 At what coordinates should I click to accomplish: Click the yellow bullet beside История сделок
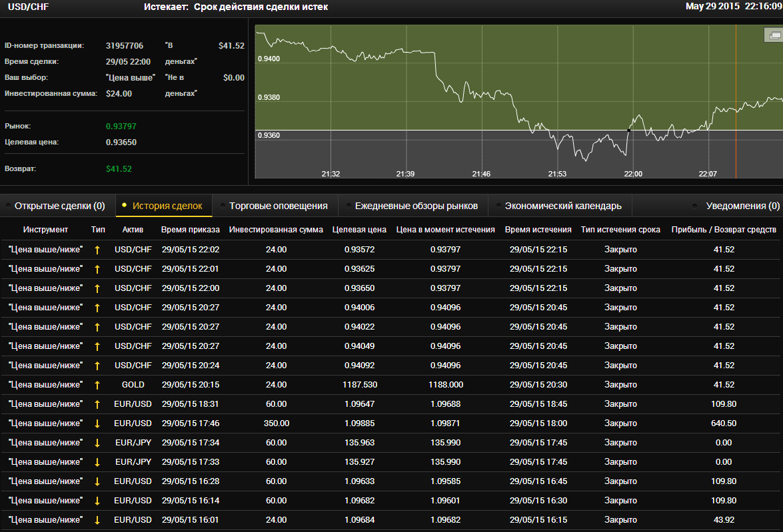[124, 206]
